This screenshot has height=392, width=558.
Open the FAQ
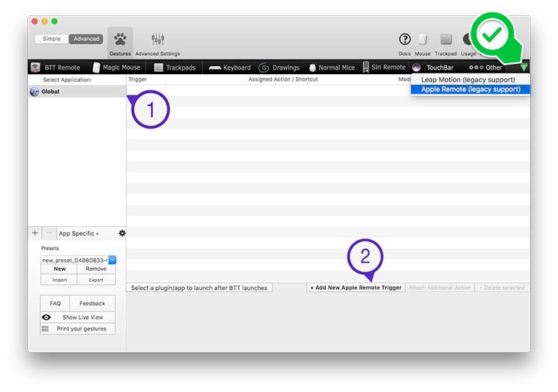55,303
